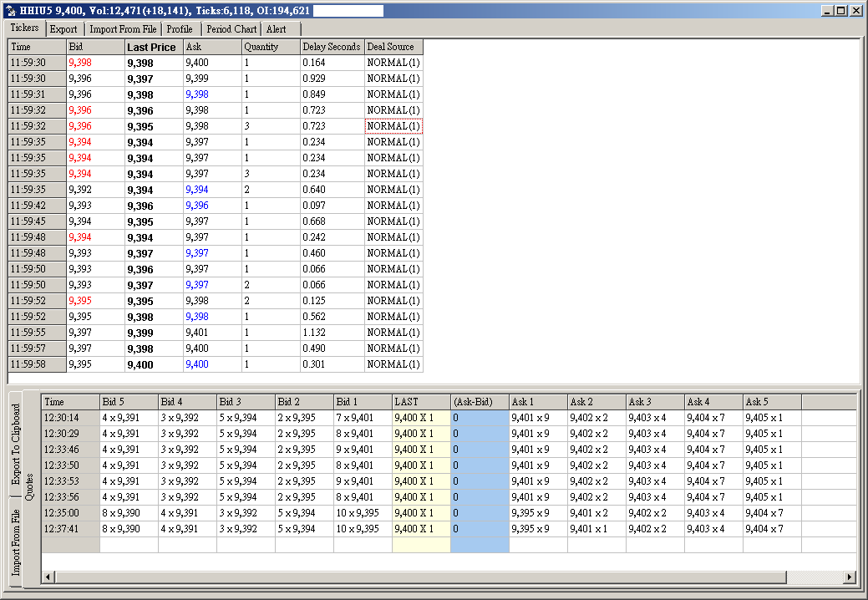Open the Period Chart tab
Image resolution: width=868 pixels, height=600 pixels.
pyautogui.click(x=231, y=28)
